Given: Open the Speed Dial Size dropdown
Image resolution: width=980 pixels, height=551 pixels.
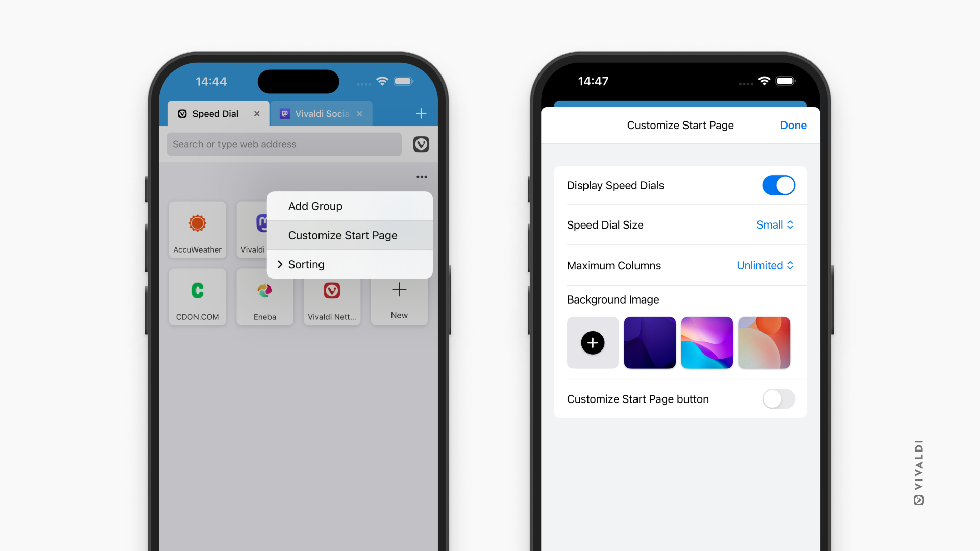Looking at the screenshot, I should [x=774, y=224].
